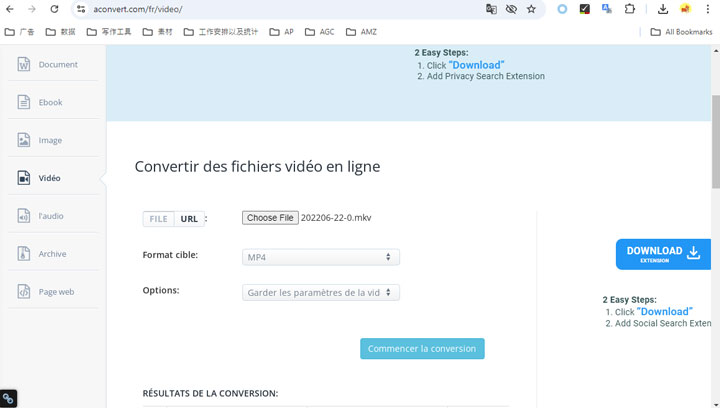Open the Format cible MP4 dropdown
This screenshot has width=720, height=408.
[x=321, y=257]
